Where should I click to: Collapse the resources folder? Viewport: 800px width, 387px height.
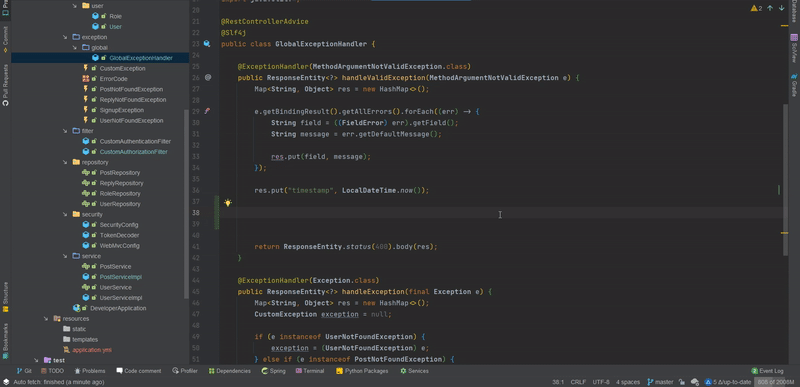46,319
